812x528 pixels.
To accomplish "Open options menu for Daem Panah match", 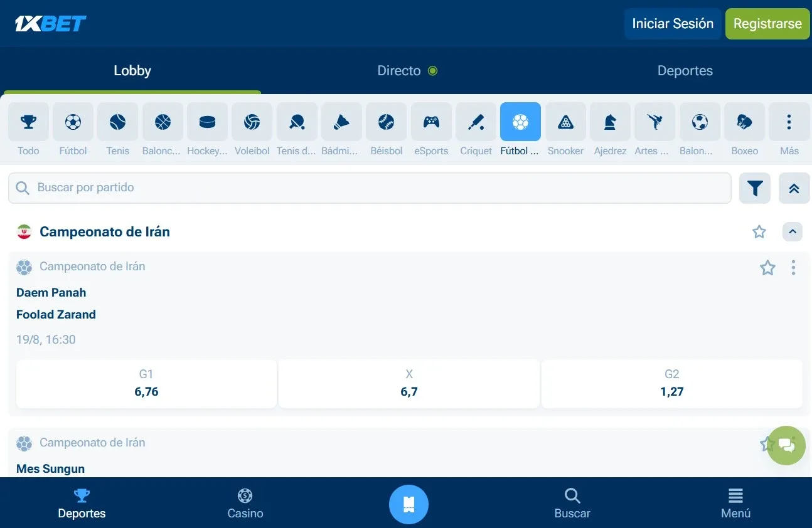I will [793, 268].
